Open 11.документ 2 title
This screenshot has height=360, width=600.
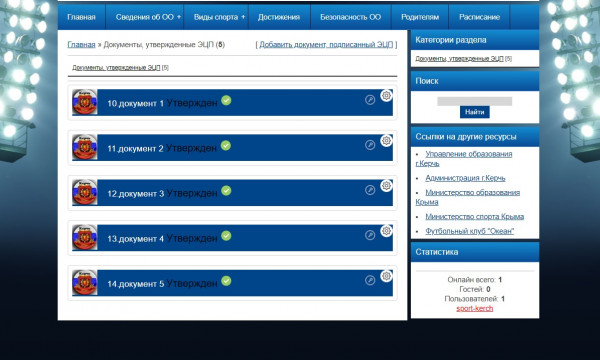pyautogui.click(x=135, y=148)
